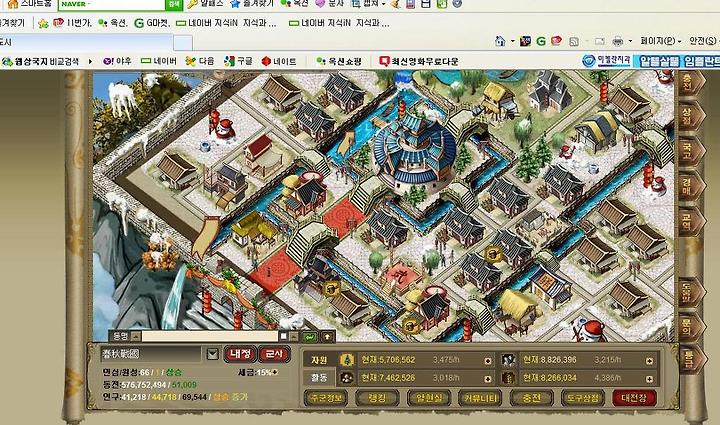Viewport: 720px width, 425px height.
Task: Click the red 내정 button
Action: click(x=240, y=353)
